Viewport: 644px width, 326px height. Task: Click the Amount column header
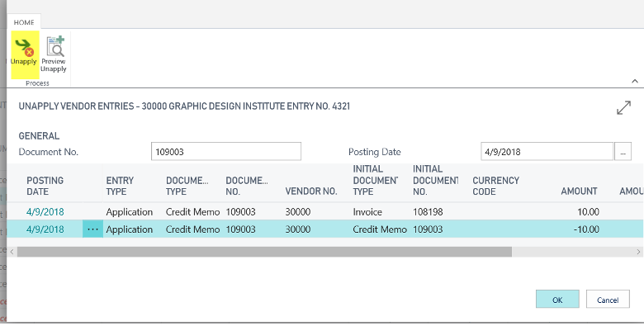coord(579,191)
